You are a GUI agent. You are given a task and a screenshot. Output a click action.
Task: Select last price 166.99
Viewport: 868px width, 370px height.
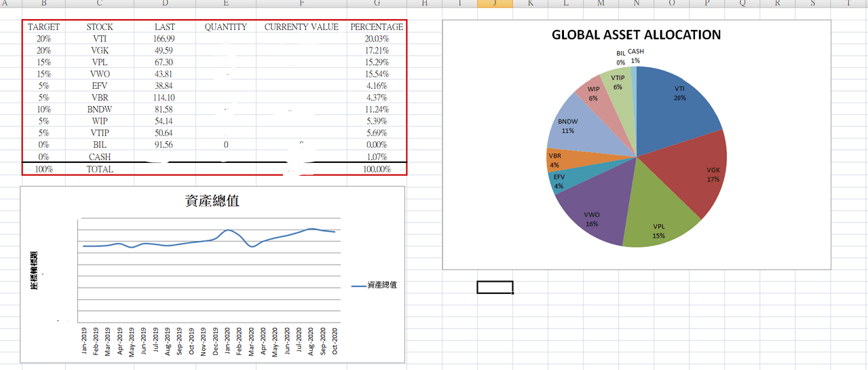165,39
